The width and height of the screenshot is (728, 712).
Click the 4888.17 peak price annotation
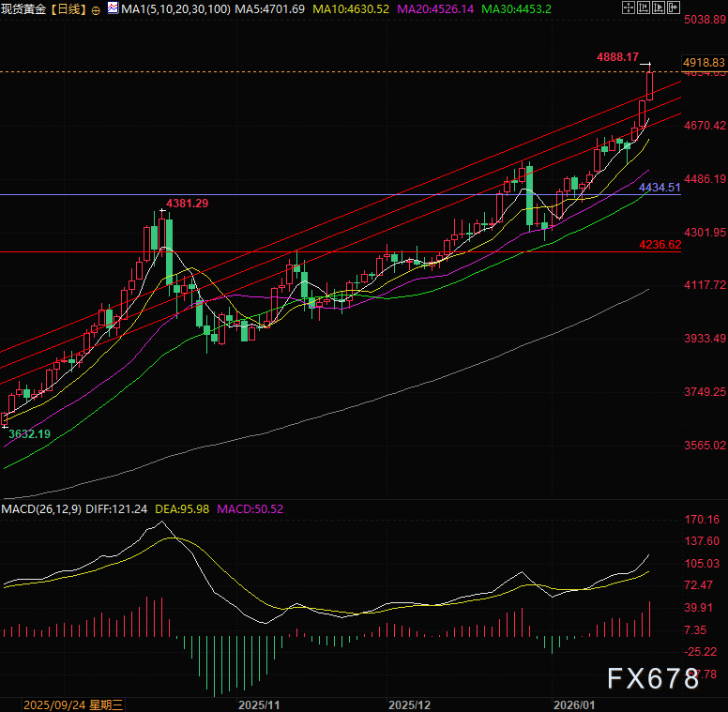pos(617,57)
